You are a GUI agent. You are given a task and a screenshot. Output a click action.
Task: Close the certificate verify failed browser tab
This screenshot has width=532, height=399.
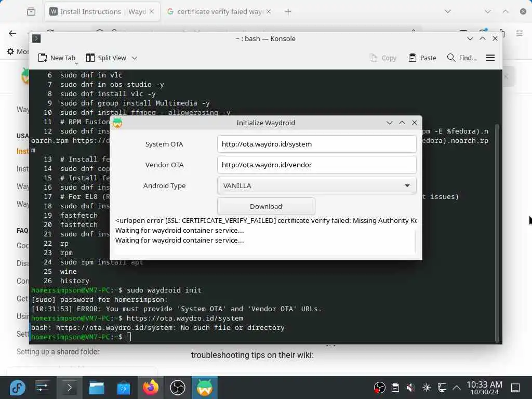pos(269,11)
